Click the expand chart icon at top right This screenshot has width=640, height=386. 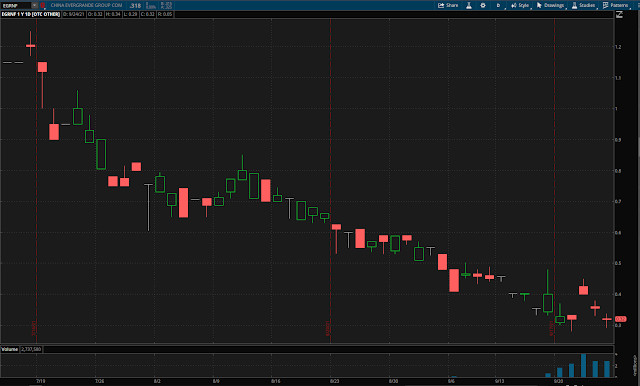(619, 14)
